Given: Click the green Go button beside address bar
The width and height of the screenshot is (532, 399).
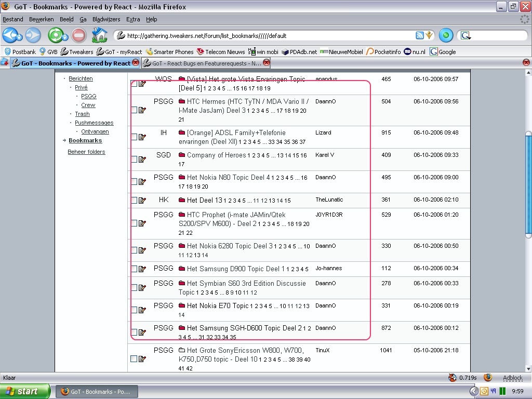Looking at the screenshot, I should pyautogui.click(x=446, y=35).
